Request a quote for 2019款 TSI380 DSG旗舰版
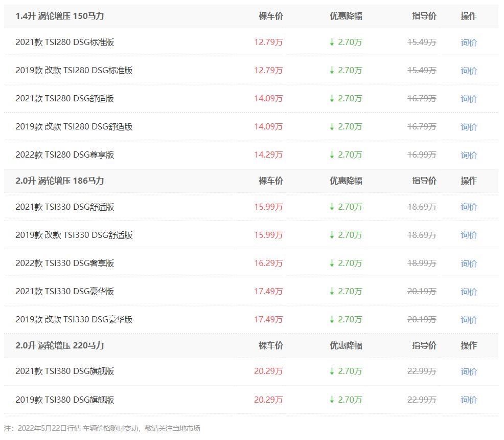Image resolution: width=504 pixels, height=440 pixels. click(x=468, y=400)
